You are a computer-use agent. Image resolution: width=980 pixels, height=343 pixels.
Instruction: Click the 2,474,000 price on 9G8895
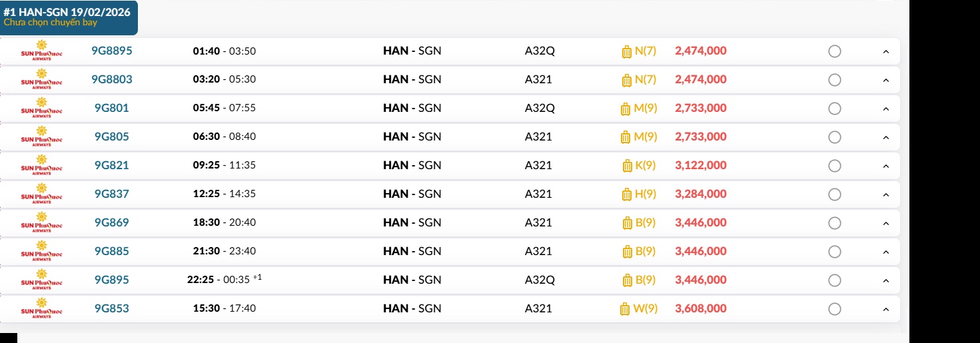pos(700,51)
